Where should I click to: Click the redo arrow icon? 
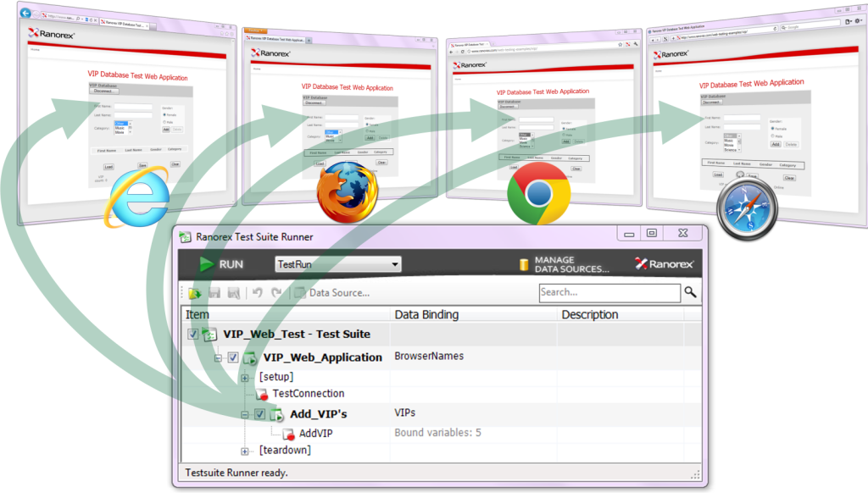[276, 293]
